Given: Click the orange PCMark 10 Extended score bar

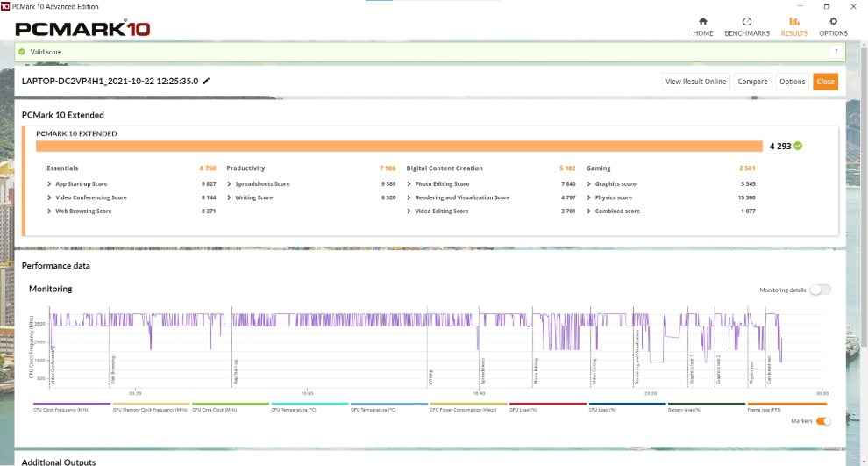Looking at the screenshot, I should click(399, 147).
